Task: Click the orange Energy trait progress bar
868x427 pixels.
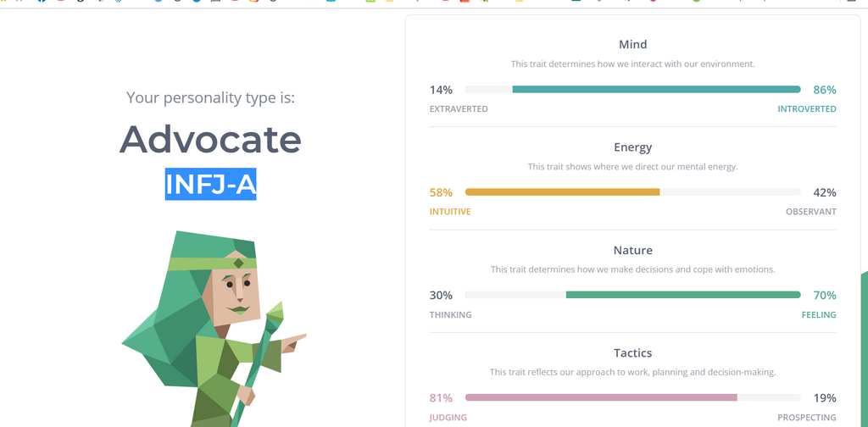Action: pyautogui.click(x=632, y=192)
